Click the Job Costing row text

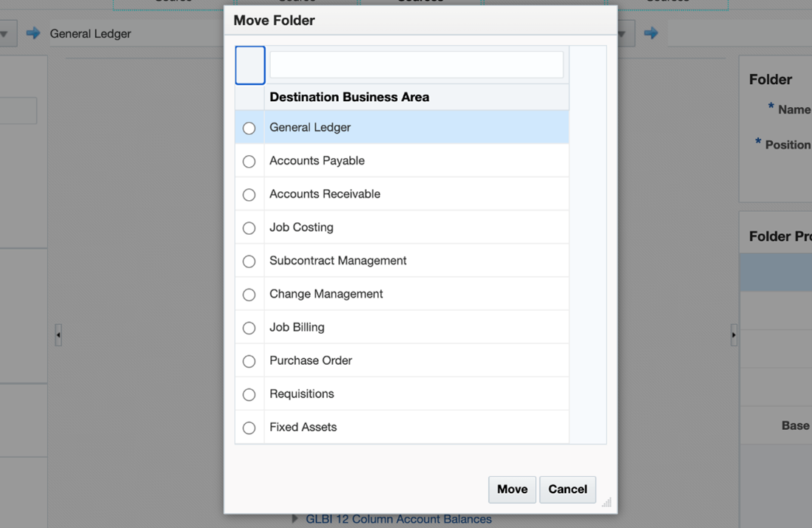301,227
